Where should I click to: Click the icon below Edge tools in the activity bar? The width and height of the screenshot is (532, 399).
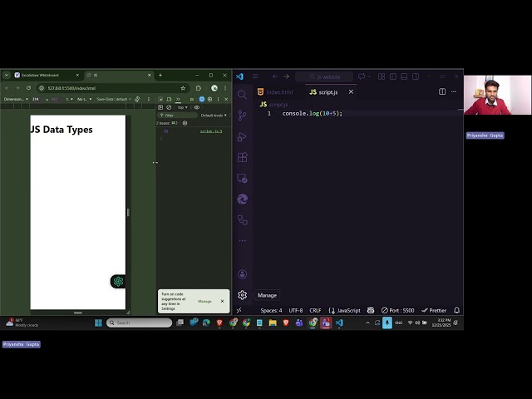click(242, 219)
